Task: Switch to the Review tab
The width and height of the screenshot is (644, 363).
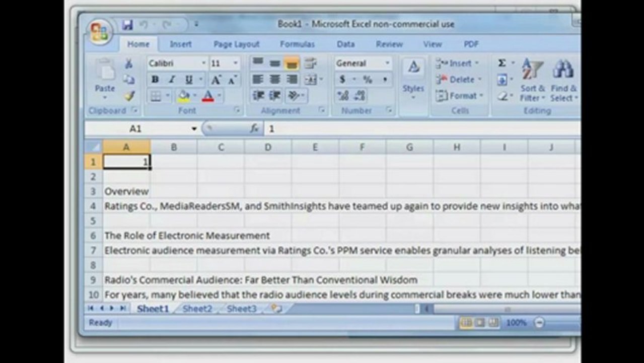Action: pos(389,44)
